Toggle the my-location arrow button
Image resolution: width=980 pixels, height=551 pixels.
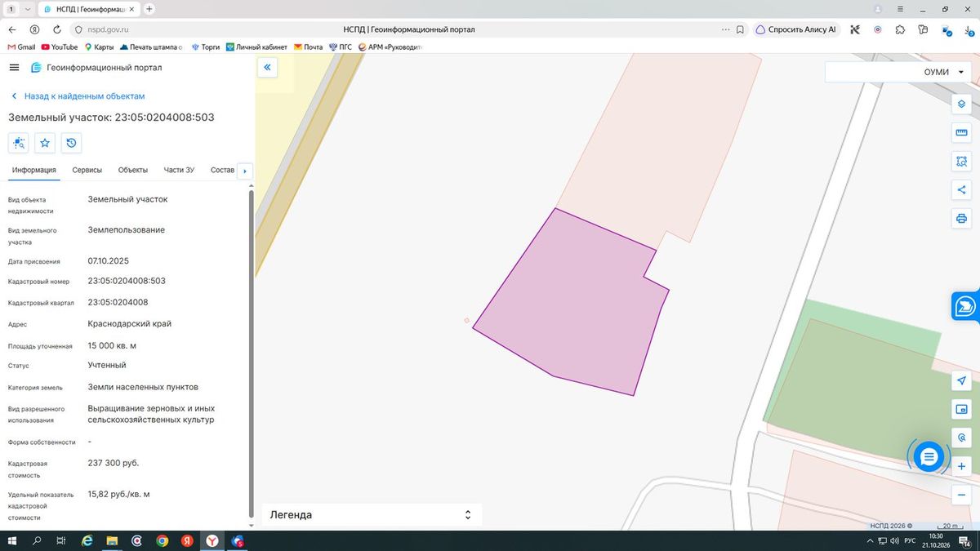point(961,381)
